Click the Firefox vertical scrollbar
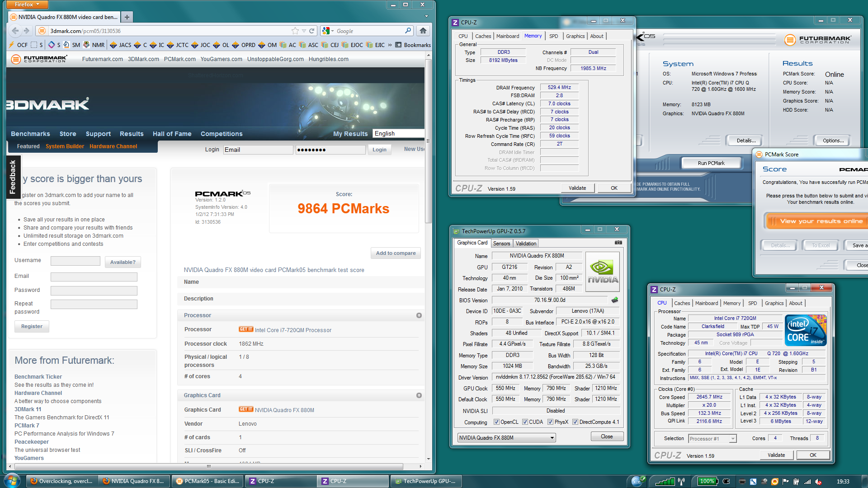Screen dimensions: 868x488 [428, 142]
